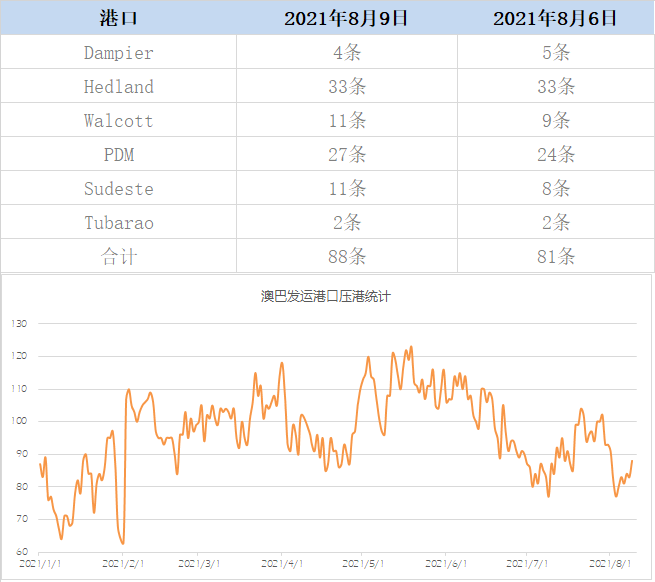Select the 2021/4/1 x-axis date label
This screenshot has height=582, width=655.
click(282, 564)
